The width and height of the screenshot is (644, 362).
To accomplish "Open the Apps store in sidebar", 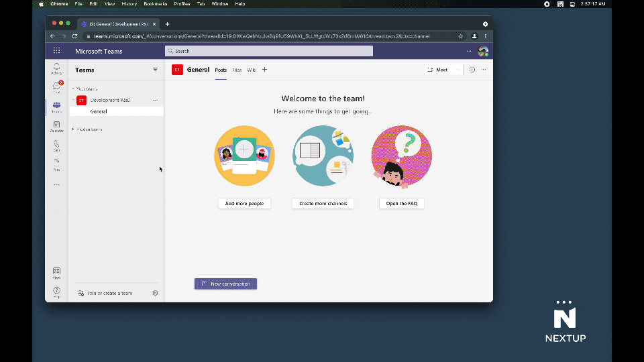I will coord(56,273).
